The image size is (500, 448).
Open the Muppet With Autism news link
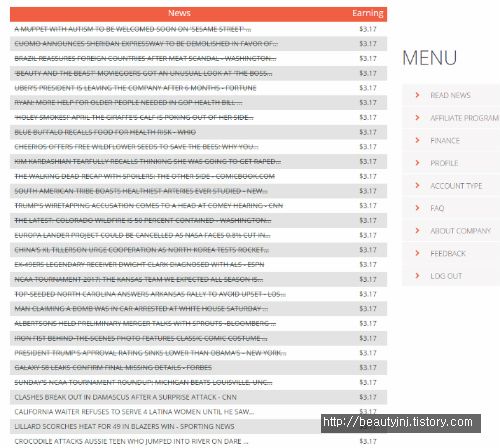coord(133,29)
